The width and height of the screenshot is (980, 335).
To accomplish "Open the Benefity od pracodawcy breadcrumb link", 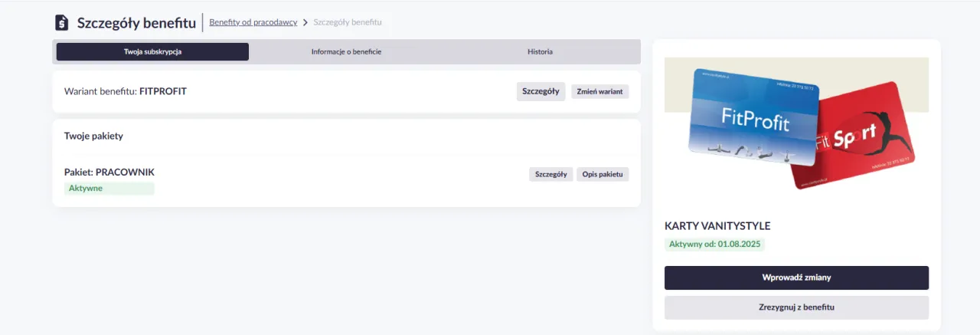I will (253, 22).
